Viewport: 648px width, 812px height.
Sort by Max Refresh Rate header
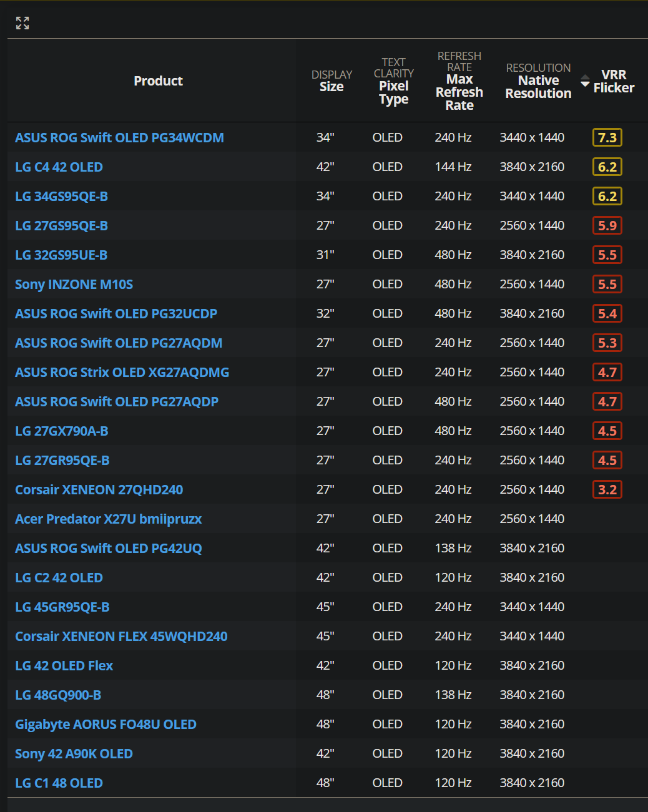(x=459, y=81)
